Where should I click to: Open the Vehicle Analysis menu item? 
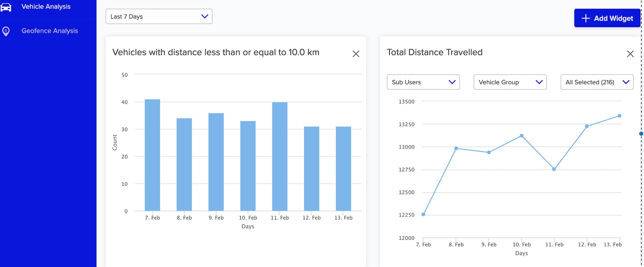pos(46,7)
